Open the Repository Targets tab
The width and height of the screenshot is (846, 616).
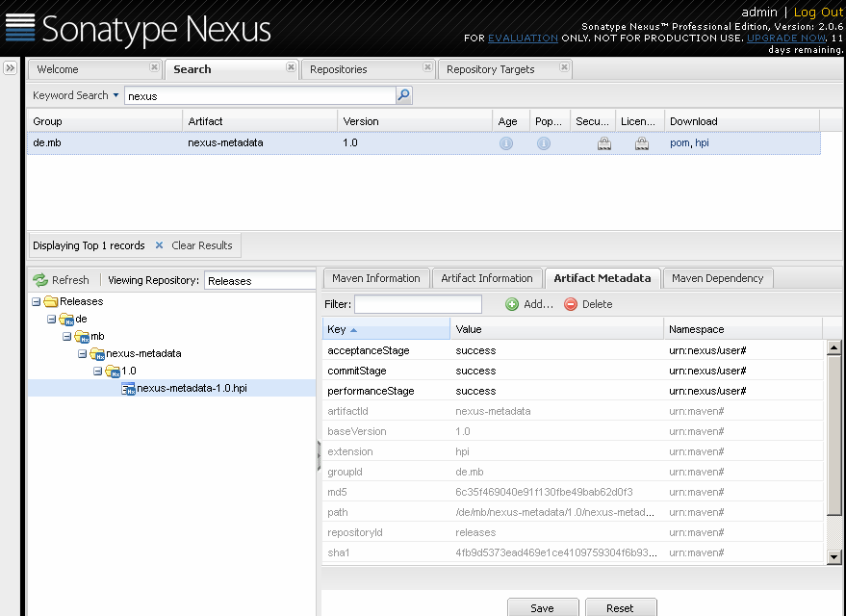pos(491,69)
